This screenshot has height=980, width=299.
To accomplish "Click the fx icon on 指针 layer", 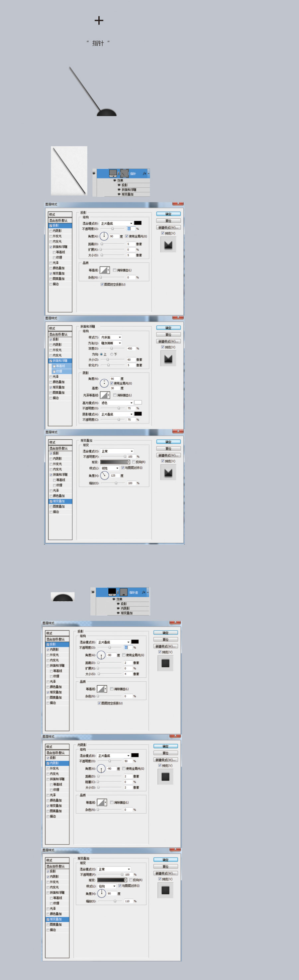I will (145, 174).
